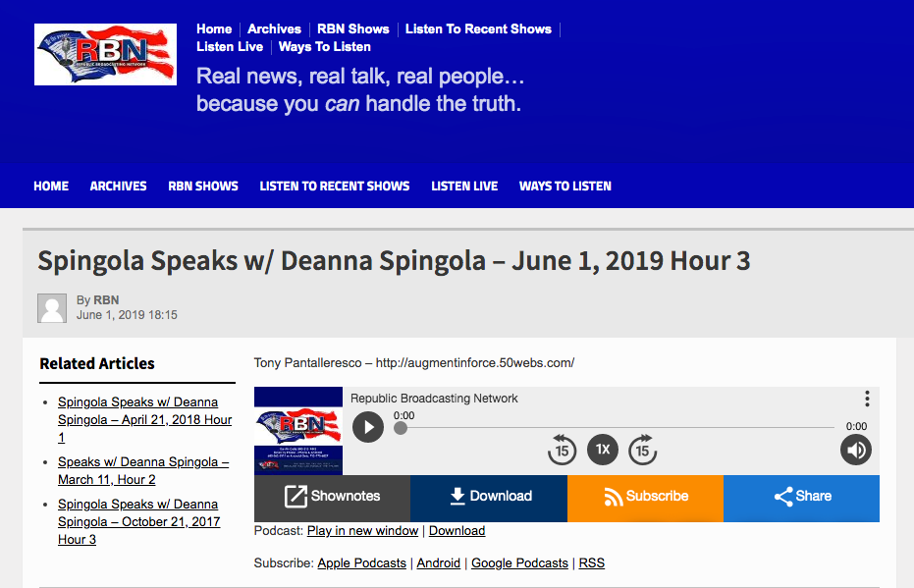Viewport: 914px width, 588px height.
Task: Click the RBN logo in the header
Action: 105,54
